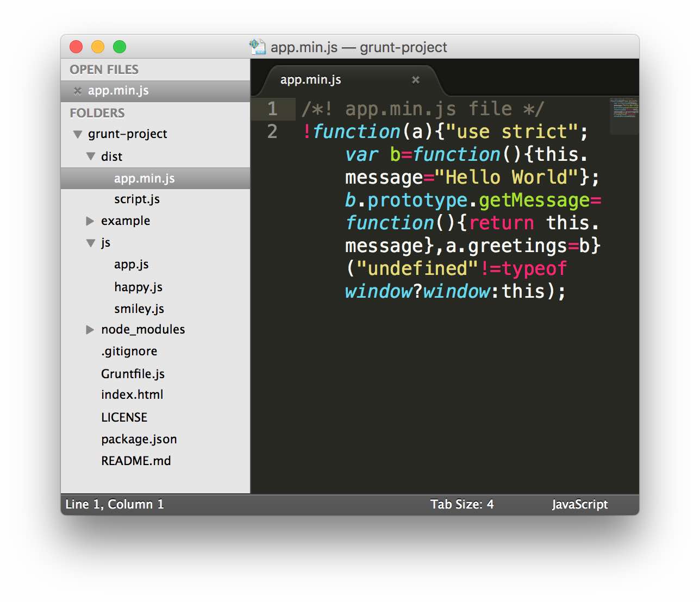This screenshot has width=700, height=602.
Task: Open the JavaScript syntax selector in the status bar
Action: tap(579, 504)
